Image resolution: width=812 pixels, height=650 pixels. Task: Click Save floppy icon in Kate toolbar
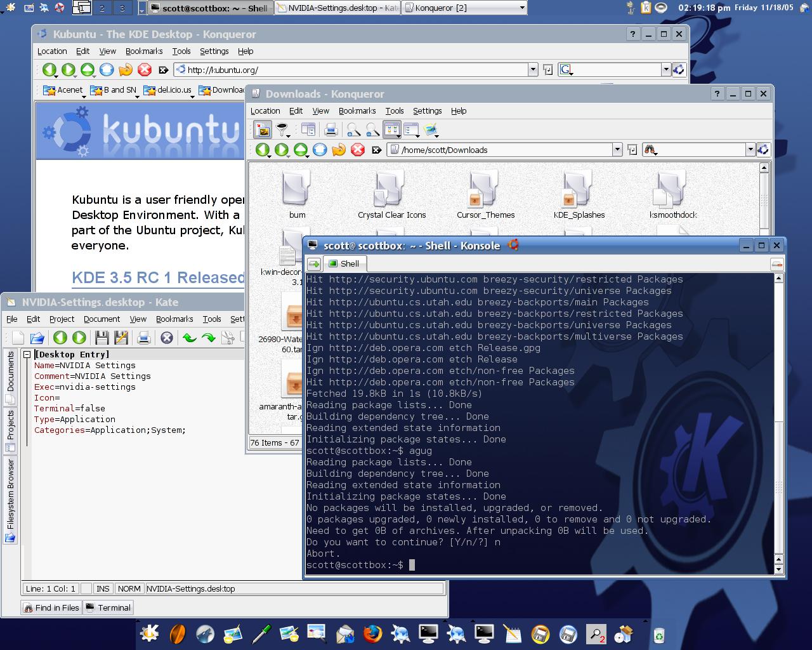[x=102, y=338]
